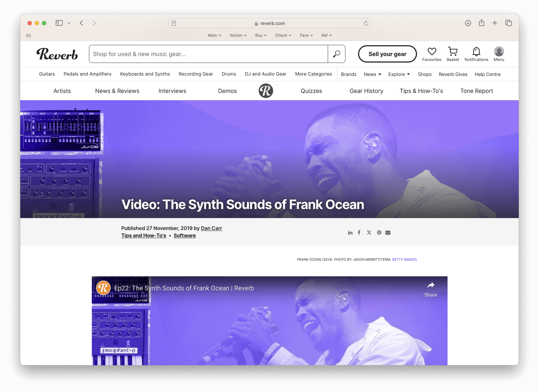This screenshot has height=392, width=539.
Task: Switch to the Demos section
Action: pyautogui.click(x=227, y=91)
